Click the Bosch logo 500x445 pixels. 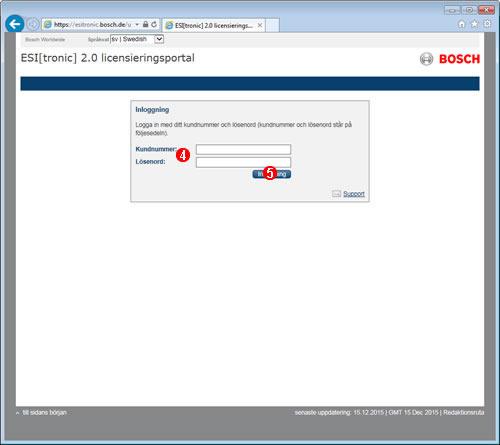[x=450, y=59]
